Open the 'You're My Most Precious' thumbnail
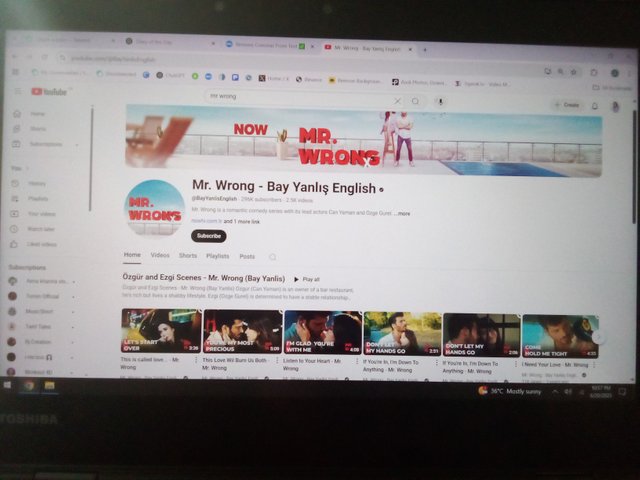640x480 pixels. pyautogui.click(x=242, y=332)
